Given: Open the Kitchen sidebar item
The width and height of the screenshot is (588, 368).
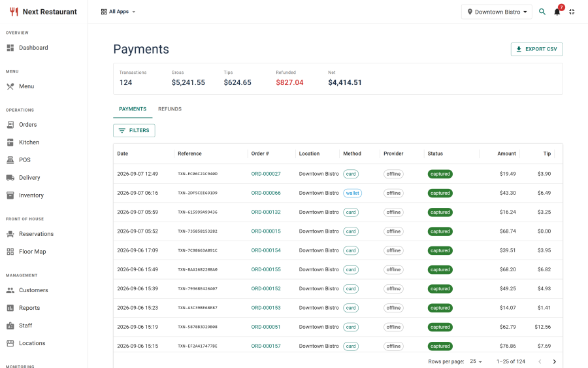Looking at the screenshot, I should [x=44, y=142].
